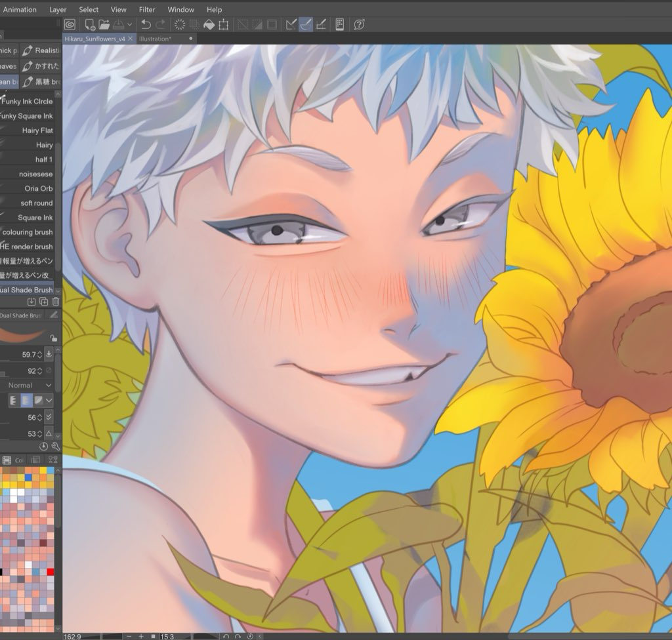Toggle the brush size lock icon
Image resolution: width=672 pixels, height=640 pixels.
(x=54, y=338)
